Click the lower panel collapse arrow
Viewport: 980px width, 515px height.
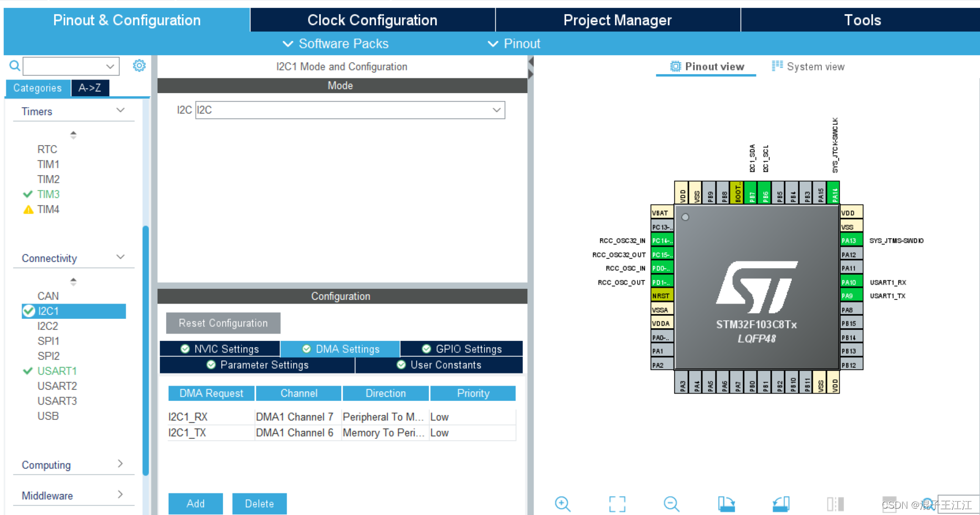(531, 74)
